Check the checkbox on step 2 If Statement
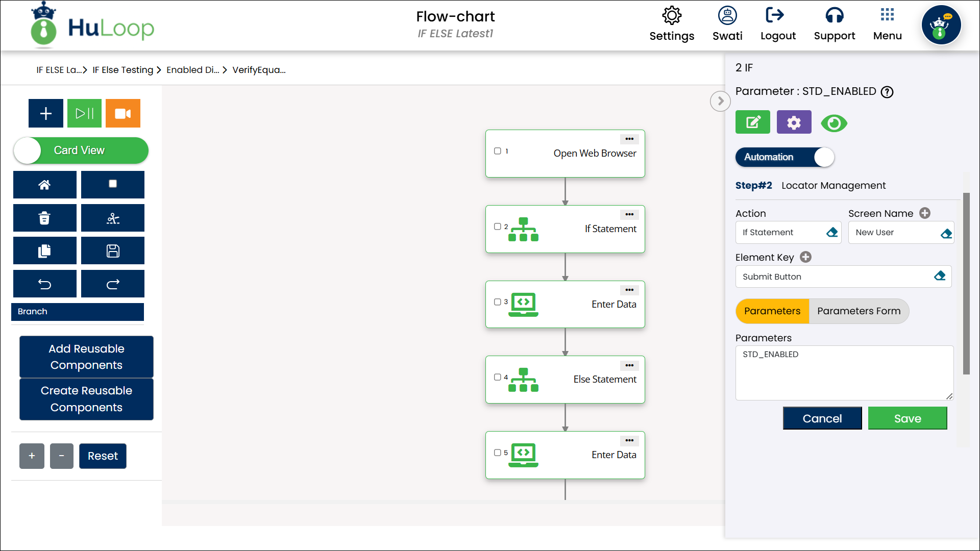This screenshot has width=980, height=551. (x=497, y=227)
